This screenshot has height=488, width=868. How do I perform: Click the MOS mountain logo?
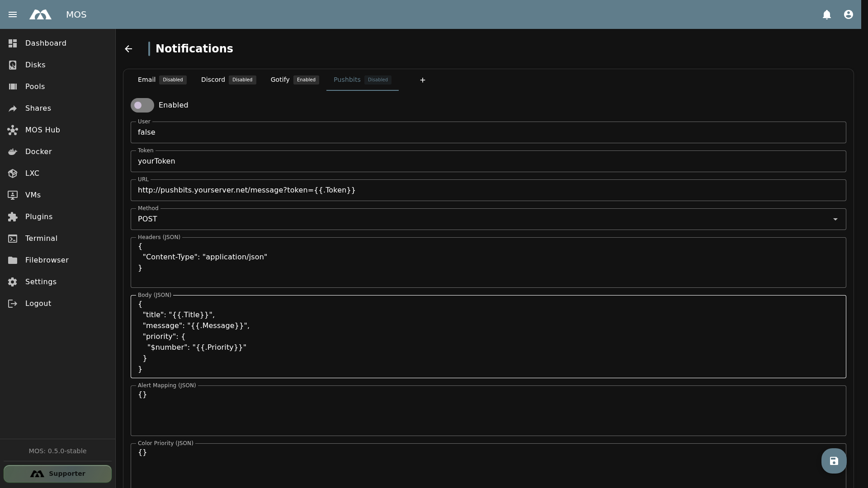[40, 14]
